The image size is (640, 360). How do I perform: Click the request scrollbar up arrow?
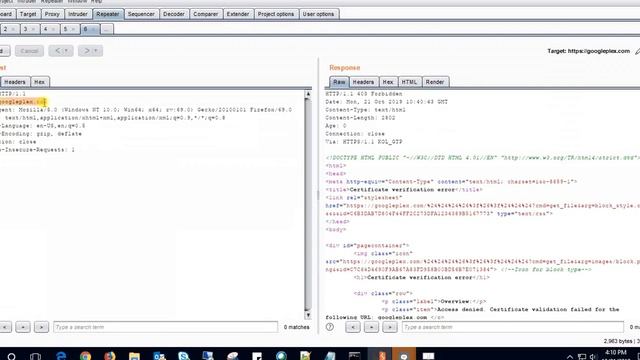(x=308, y=94)
